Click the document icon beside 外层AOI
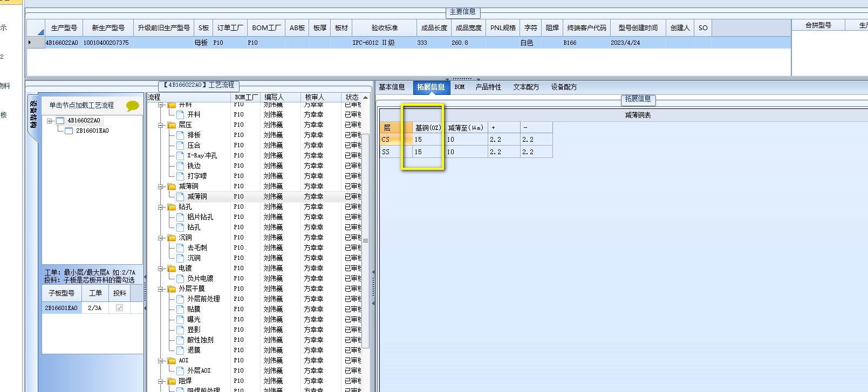 click(181, 370)
